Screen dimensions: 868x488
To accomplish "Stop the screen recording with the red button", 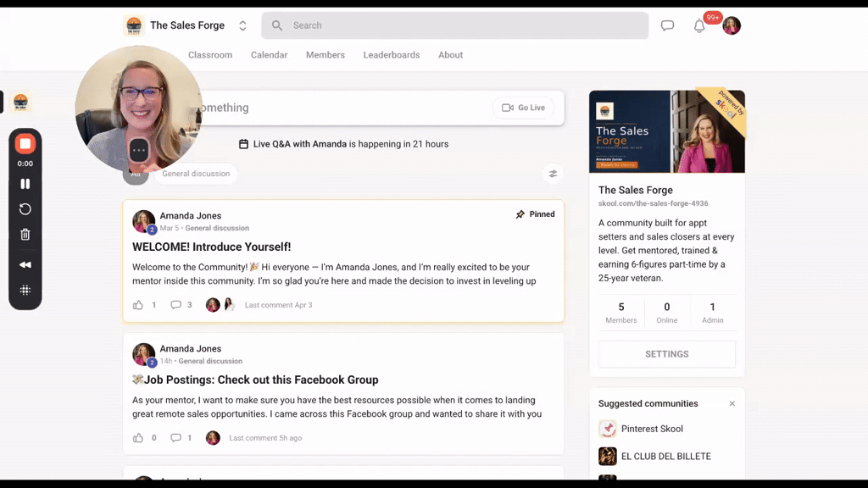I will [25, 144].
